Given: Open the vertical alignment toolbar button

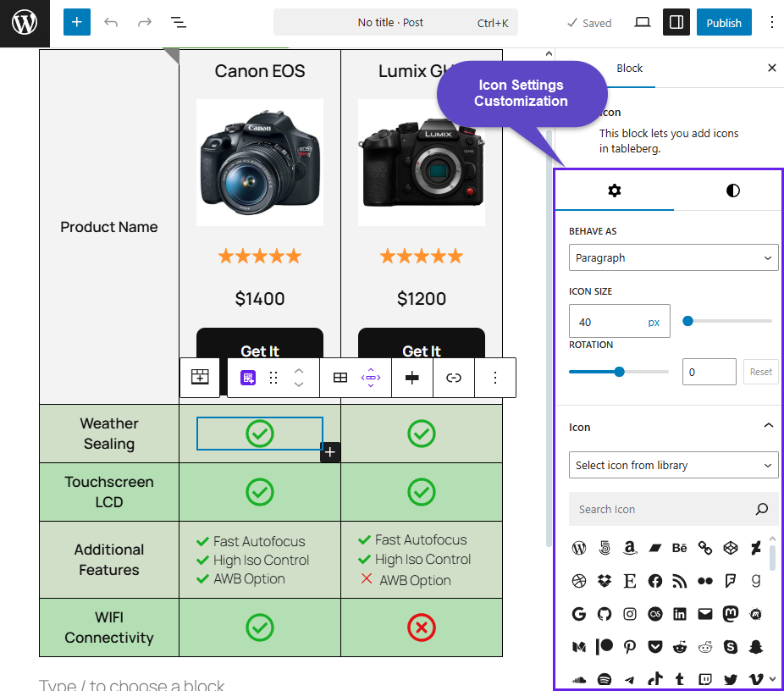Looking at the screenshot, I should (x=412, y=378).
